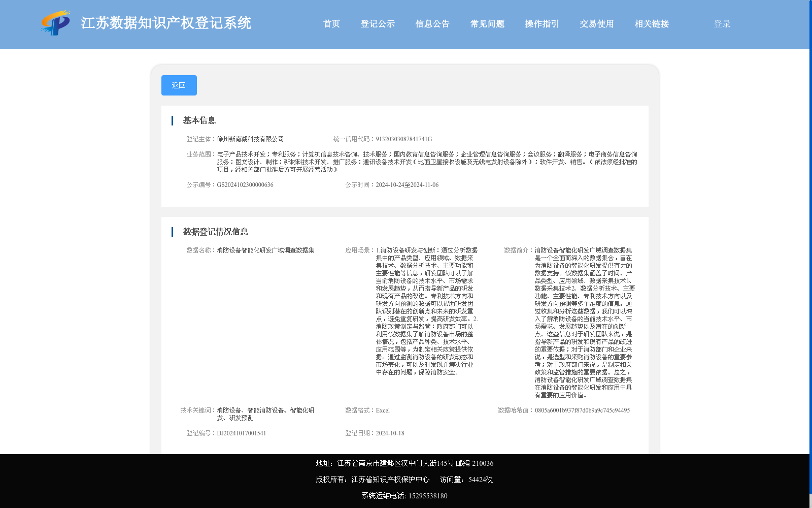The image size is (812, 508).
Task: Select publicity number GS2024102300000636
Action: [245, 185]
